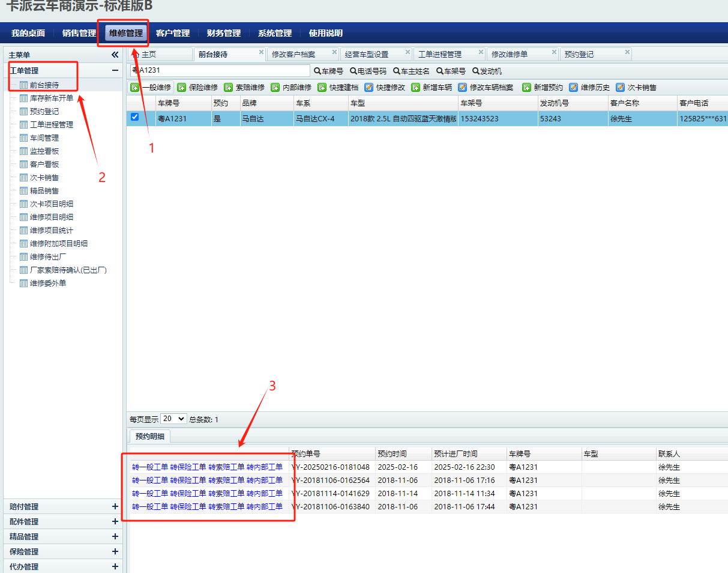Open 维修历史 from the toolbar

(x=574, y=88)
